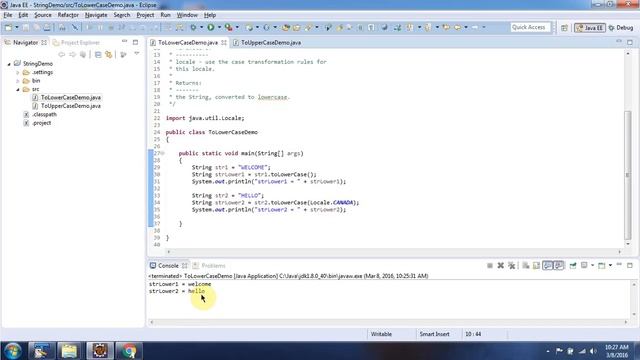Click the Print toolbar icon

(x=47, y=27)
